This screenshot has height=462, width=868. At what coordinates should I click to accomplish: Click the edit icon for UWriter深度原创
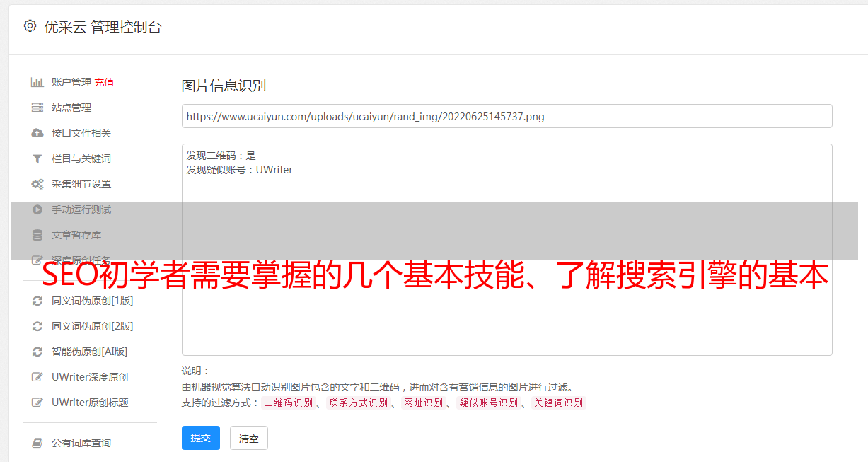point(37,377)
